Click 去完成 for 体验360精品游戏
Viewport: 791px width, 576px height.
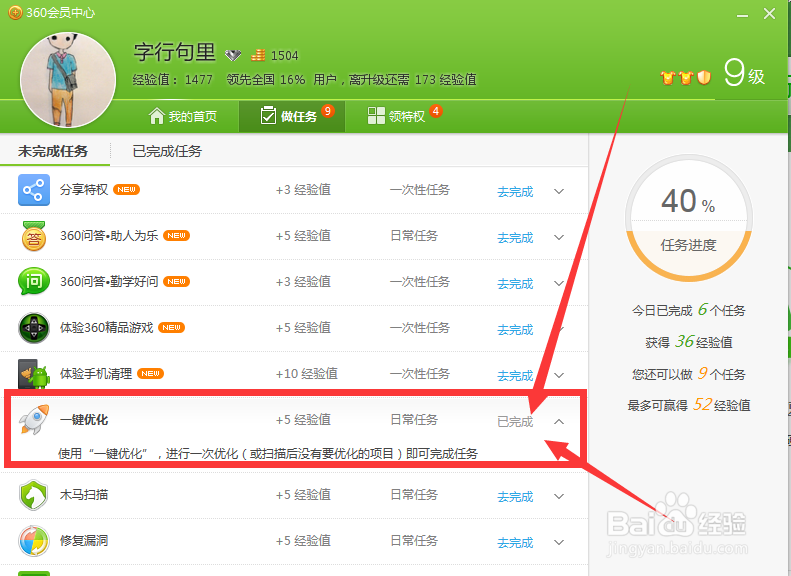[515, 329]
